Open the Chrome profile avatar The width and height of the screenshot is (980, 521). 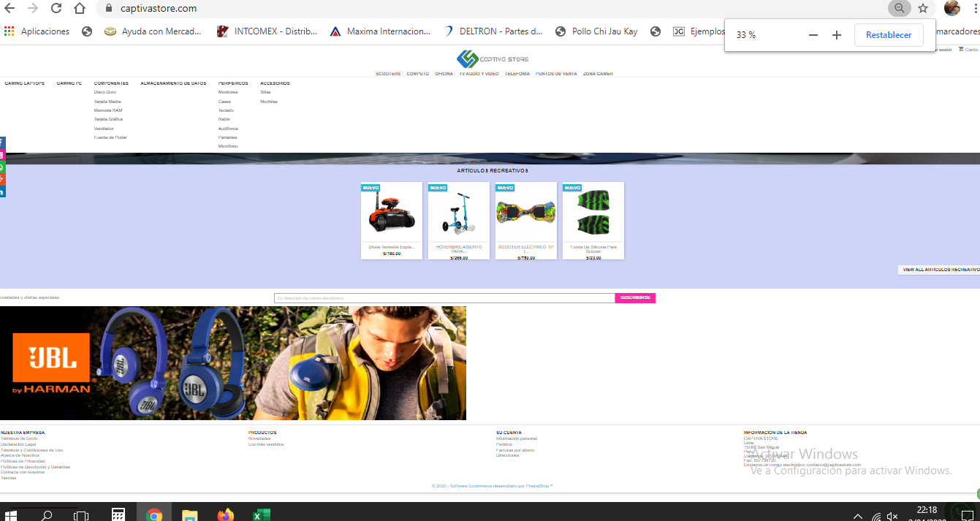951,9
